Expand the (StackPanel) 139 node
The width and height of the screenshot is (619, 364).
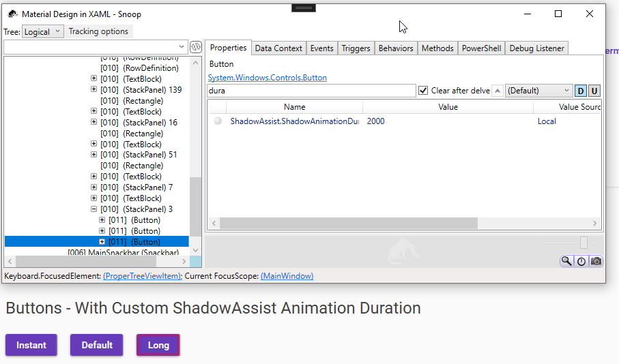click(x=93, y=89)
